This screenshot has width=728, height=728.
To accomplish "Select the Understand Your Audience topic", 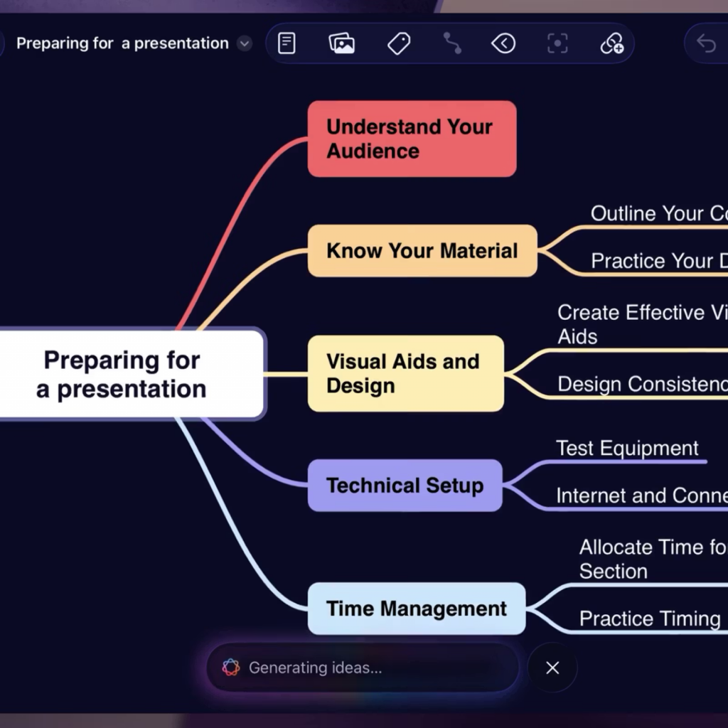I will coord(411,138).
